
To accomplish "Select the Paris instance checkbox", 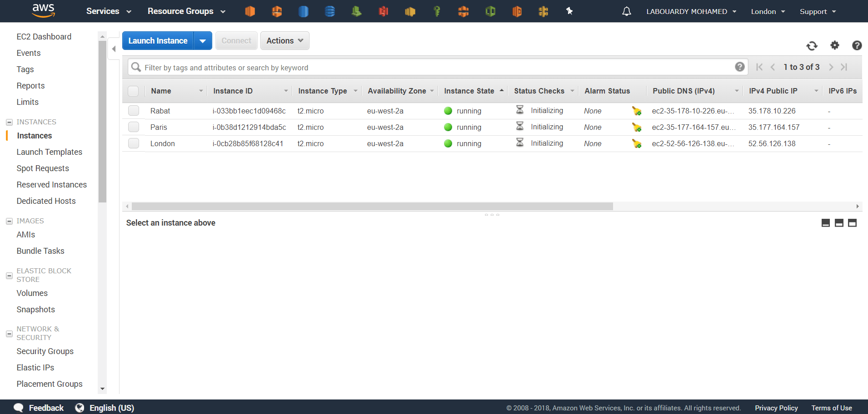I will 133,127.
